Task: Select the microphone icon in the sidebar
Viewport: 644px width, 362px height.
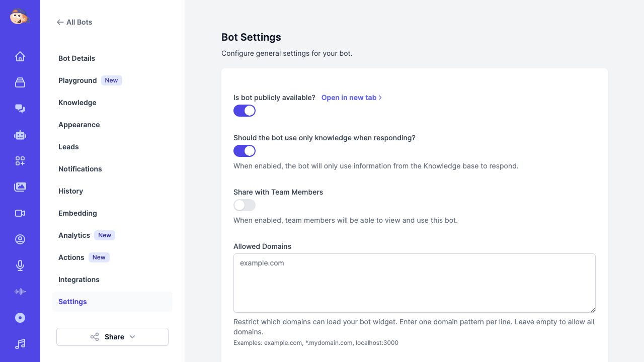Action: (x=20, y=265)
